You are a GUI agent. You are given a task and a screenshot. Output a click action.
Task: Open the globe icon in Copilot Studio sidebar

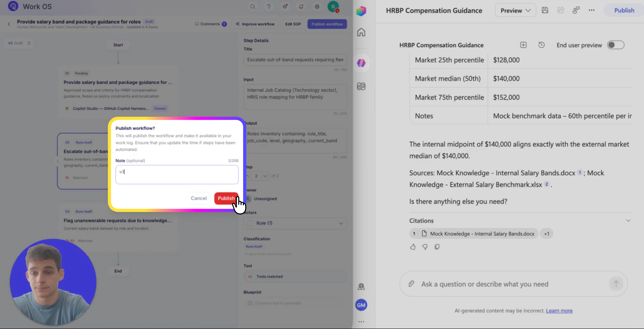click(x=361, y=286)
